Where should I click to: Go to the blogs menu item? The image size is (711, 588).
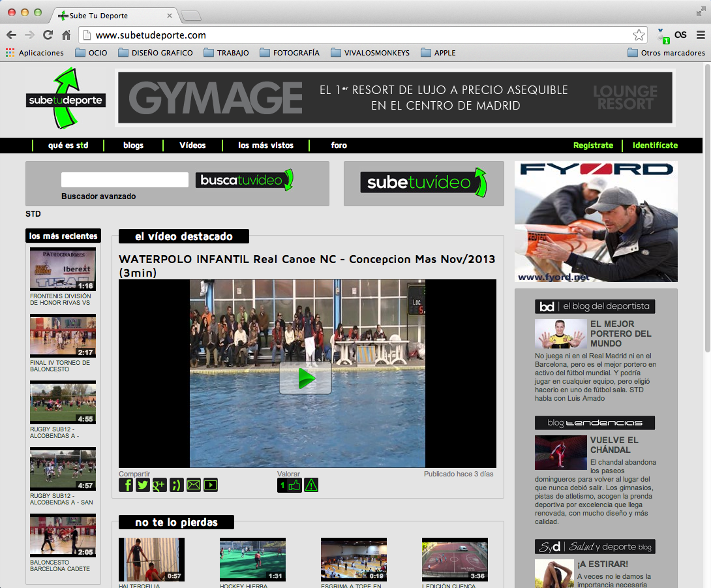coord(133,145)
